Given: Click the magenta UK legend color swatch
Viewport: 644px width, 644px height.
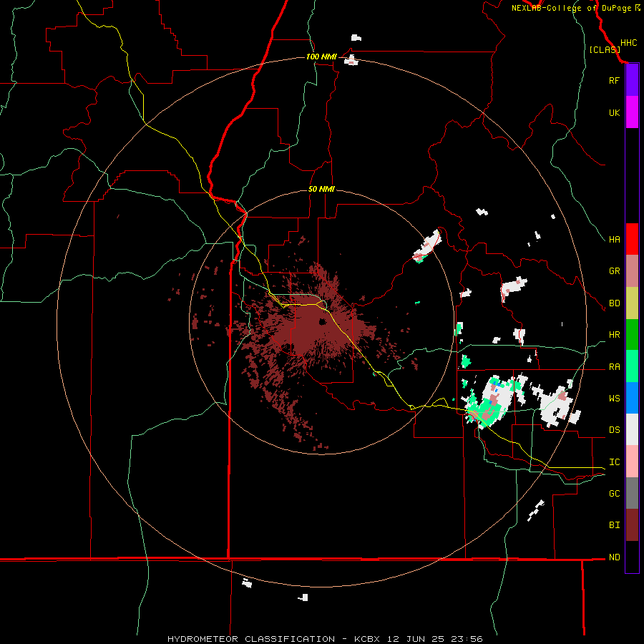Looking at the screenshot, I should tap(632, 112).
